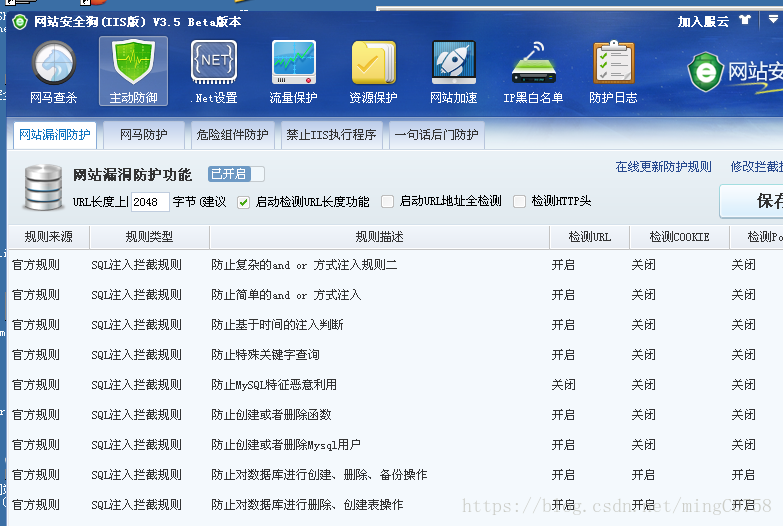Select rule 防止复杂的and or 方式注入规则二

tap(304, 265)
